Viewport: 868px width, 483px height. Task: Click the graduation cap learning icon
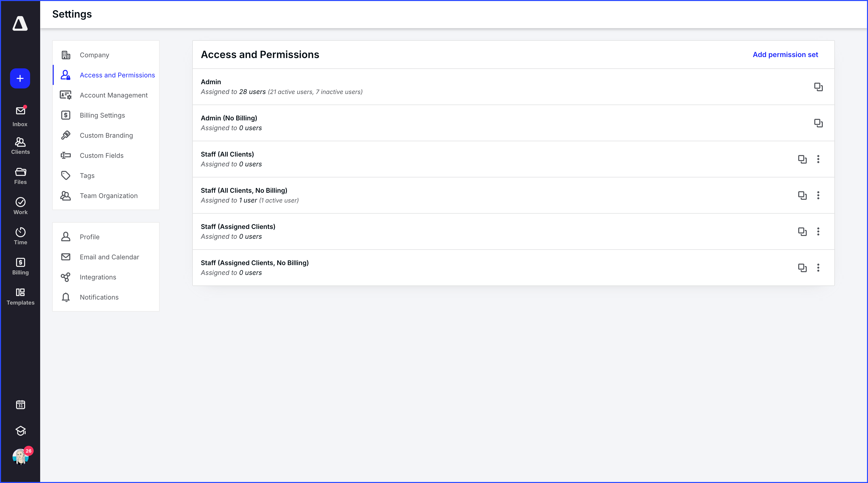pos(20,431)
